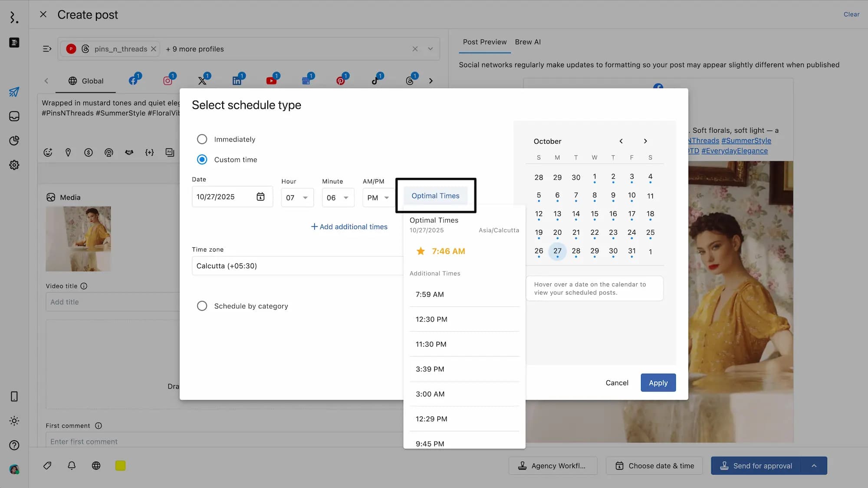The image size is (868, 488).
Task: Expand the Send for approval arrow
Action: coord(814,466)
